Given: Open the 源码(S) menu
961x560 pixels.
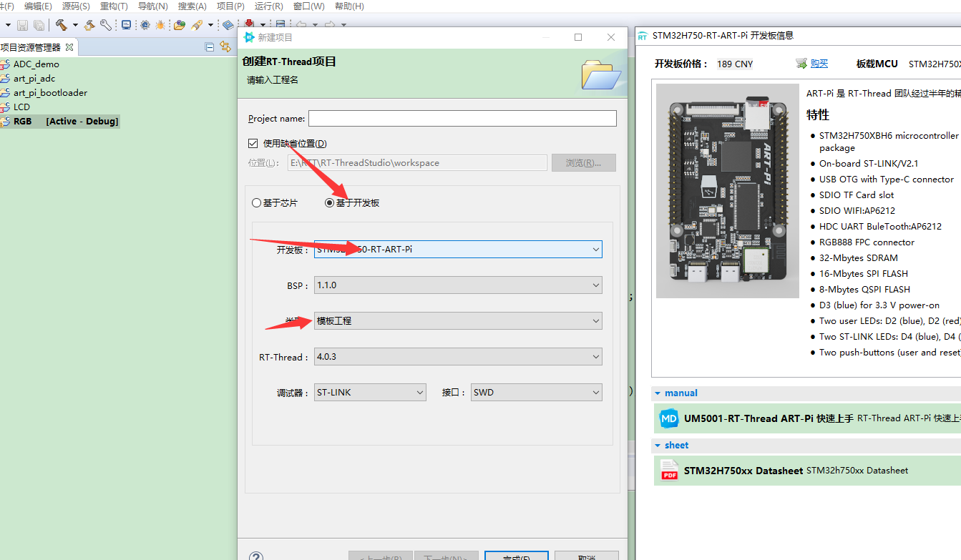Looking at the screenshot, I should 76,6.
